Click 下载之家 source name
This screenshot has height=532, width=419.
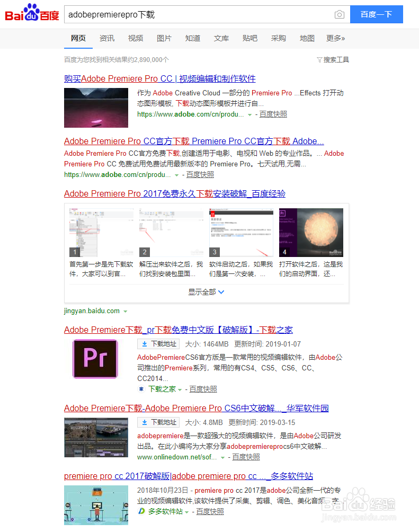[x=162, y=389]
